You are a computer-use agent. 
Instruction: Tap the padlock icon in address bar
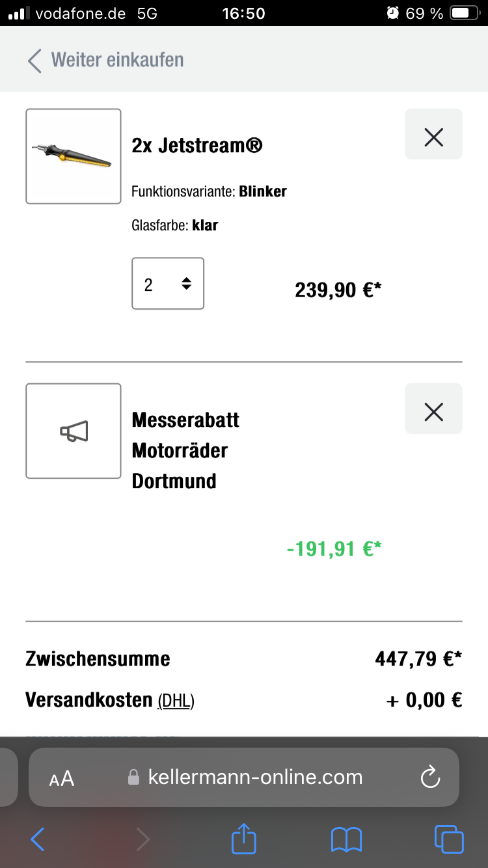tap(133, 778)
